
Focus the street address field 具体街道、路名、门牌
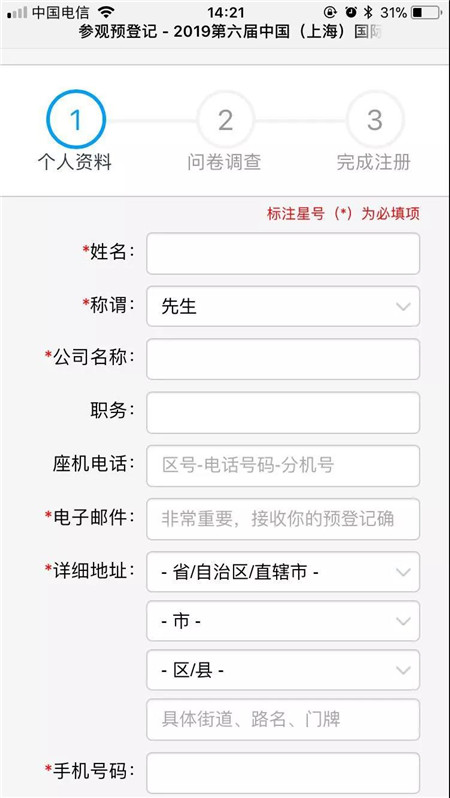[x=283, y=720]
